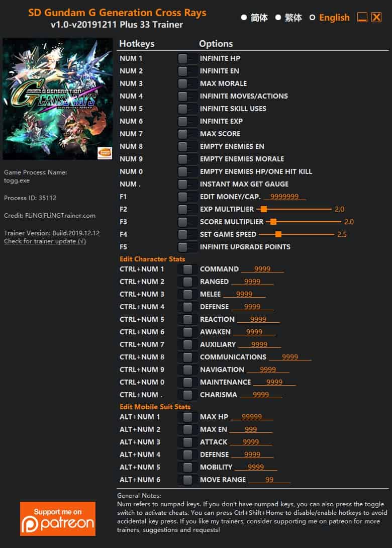Enable Set Game Speed toggle
Image resolution: width=392 pixels, height=548 pixels.
187,234
